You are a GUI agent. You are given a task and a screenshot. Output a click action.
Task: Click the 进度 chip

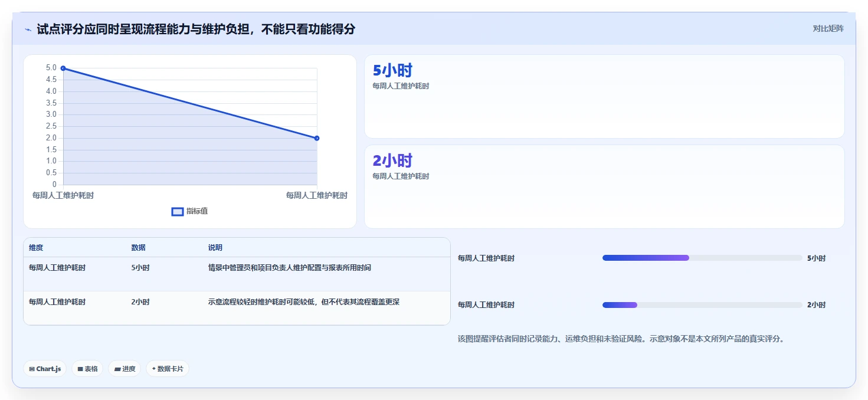tap(125, 369)
